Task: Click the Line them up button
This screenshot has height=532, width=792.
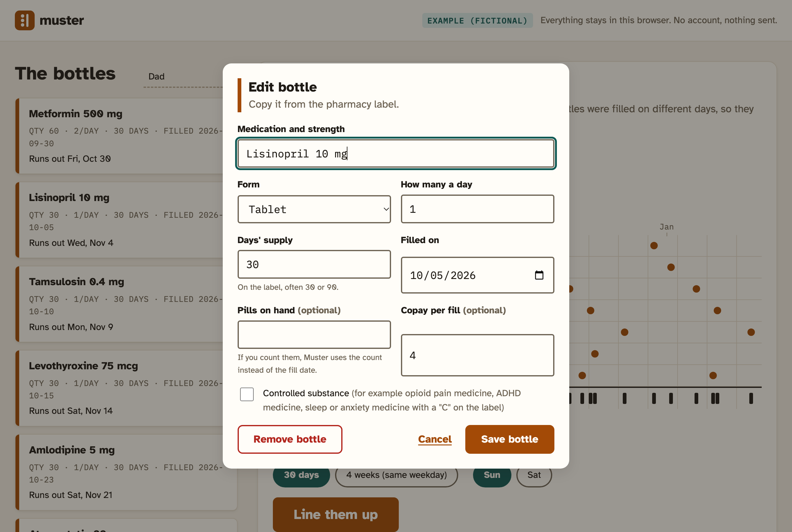Action: 336,514
